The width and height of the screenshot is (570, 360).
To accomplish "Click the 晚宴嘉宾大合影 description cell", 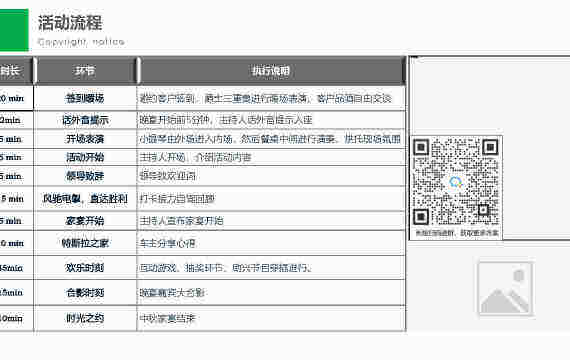I will click(271, 292).
